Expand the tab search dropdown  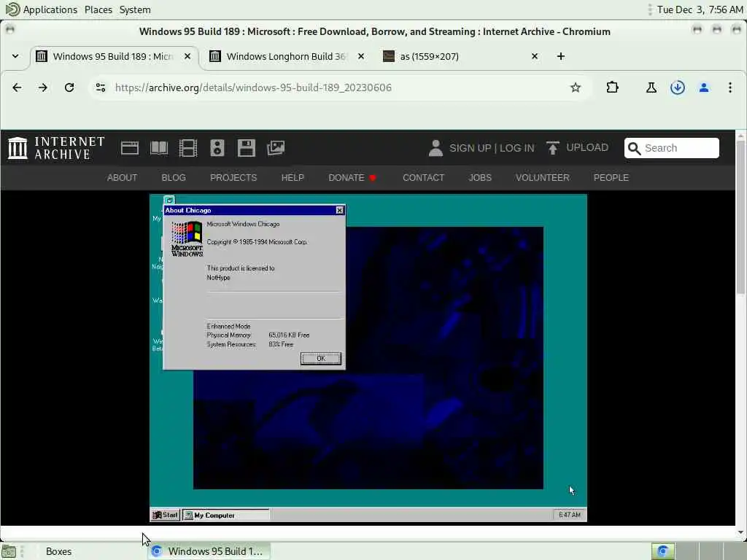click(x=15, y=56)
